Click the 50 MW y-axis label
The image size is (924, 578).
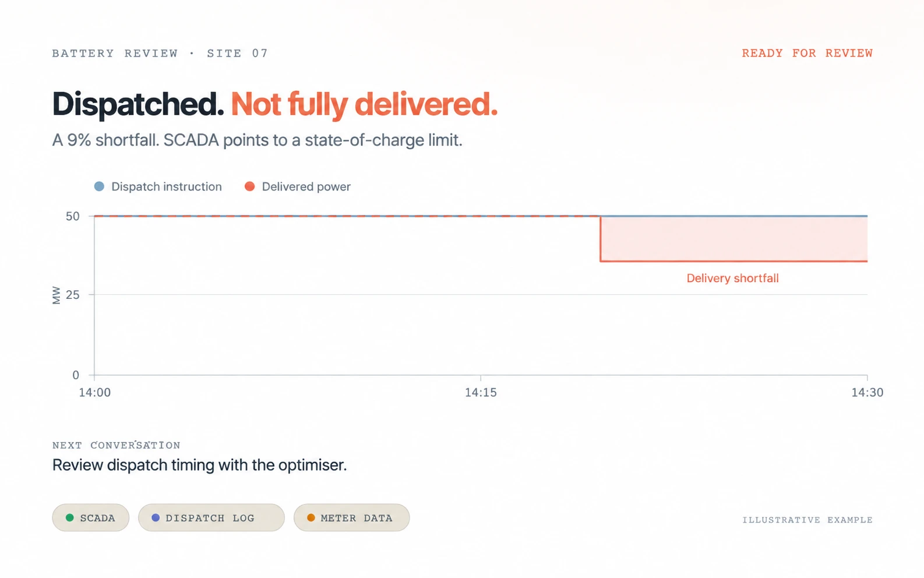pos(73,216)
